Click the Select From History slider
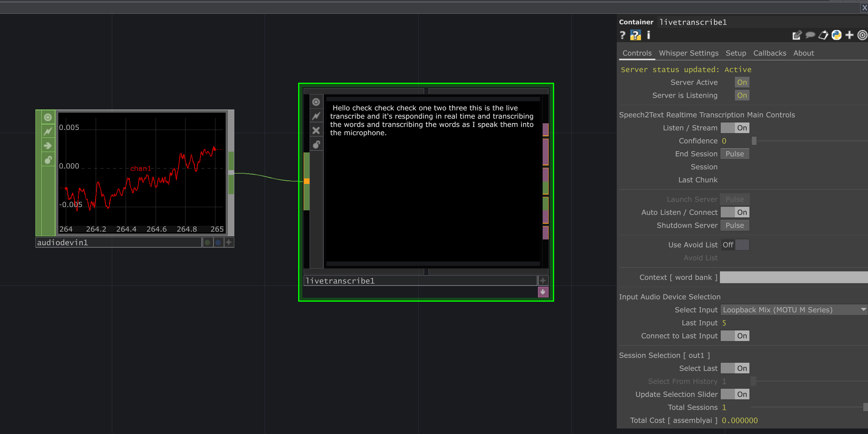This screenshot has height=434, width=868. [x=809, y=381]
